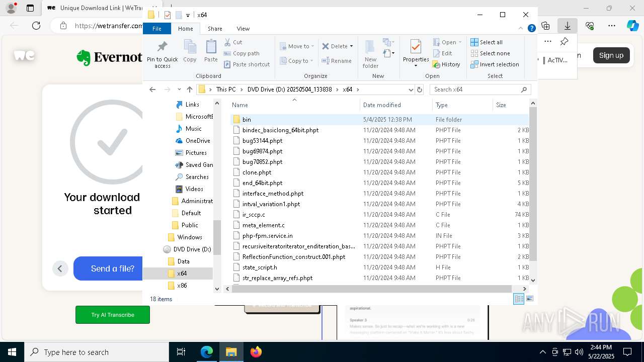The width and height of the screenshot is (644, 362).
Task: Click the Rename command
Action: 337,61
